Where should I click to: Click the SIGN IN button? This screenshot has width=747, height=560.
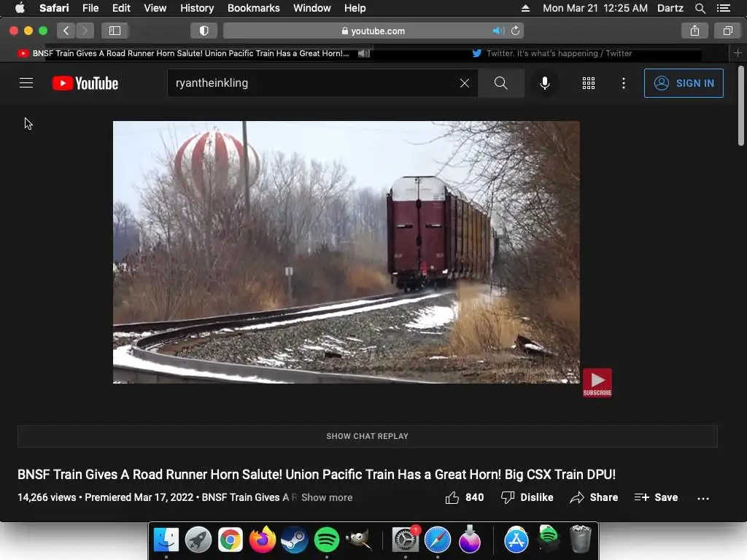pos(684,83)
